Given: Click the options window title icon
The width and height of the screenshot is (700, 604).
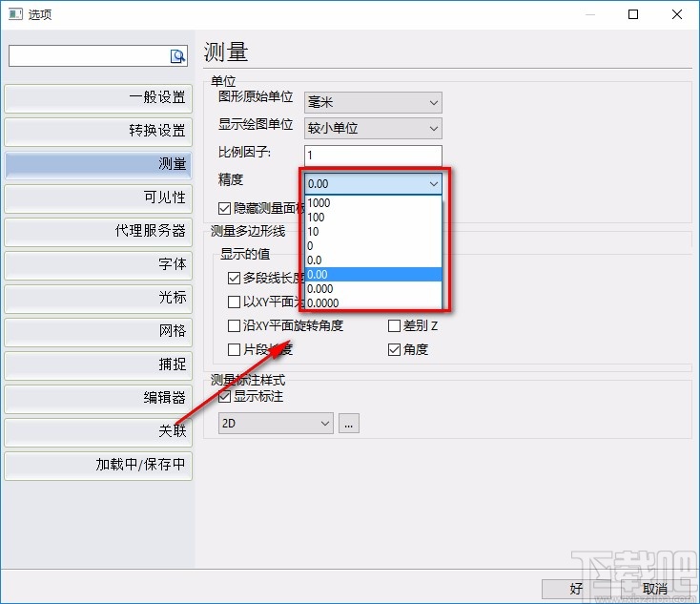Looking at the screenshot, I should (16, 14).
